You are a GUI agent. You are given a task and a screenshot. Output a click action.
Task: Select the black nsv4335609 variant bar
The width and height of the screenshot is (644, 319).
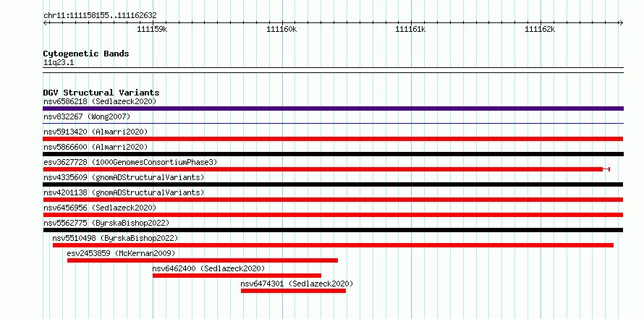coord(333,184)
